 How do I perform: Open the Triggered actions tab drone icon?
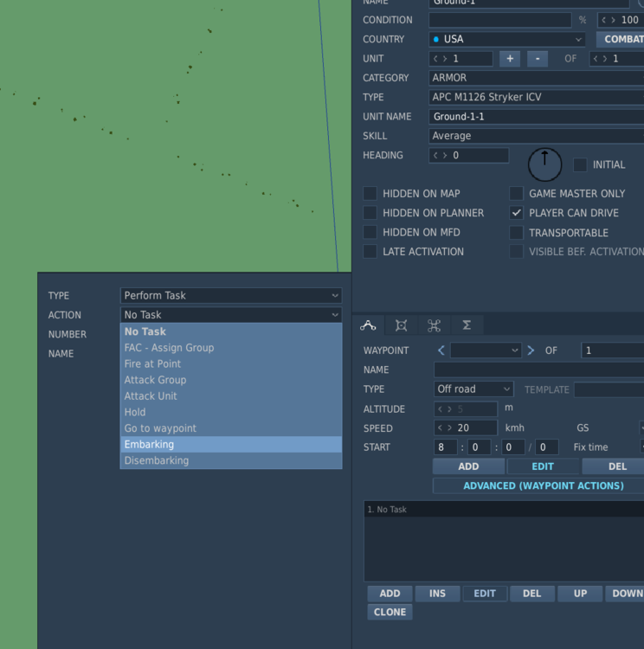(x=434, y=325)
